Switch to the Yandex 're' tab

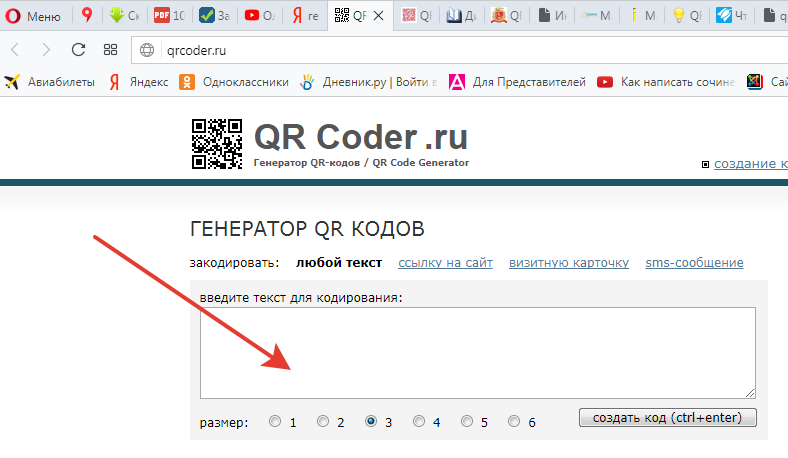pyautogui.click(x=305, y=16)
